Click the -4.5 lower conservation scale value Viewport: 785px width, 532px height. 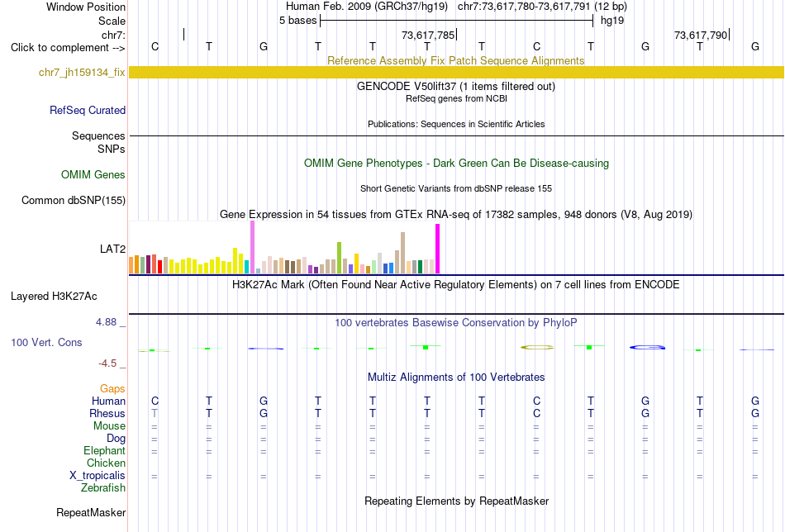[107, 363]
